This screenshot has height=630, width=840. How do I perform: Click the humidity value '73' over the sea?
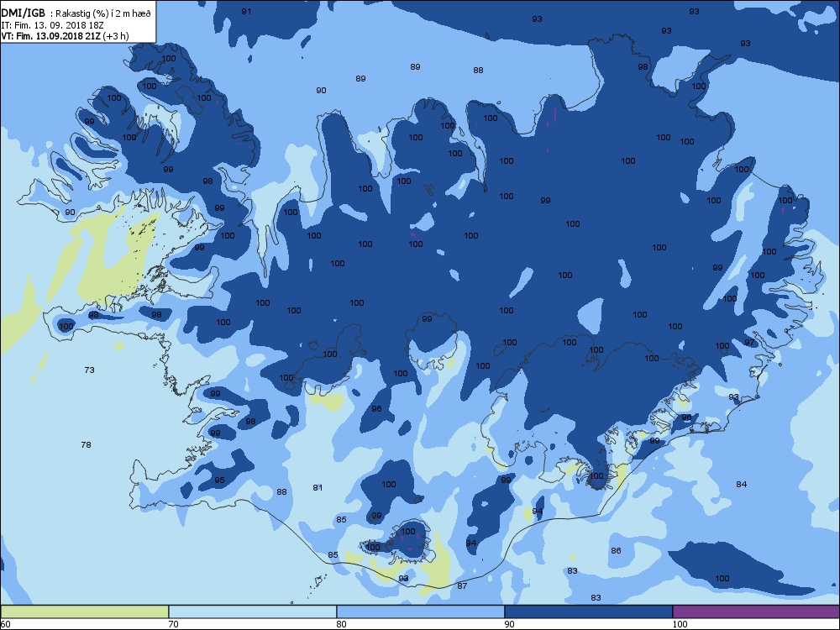(x=90, y=370)
